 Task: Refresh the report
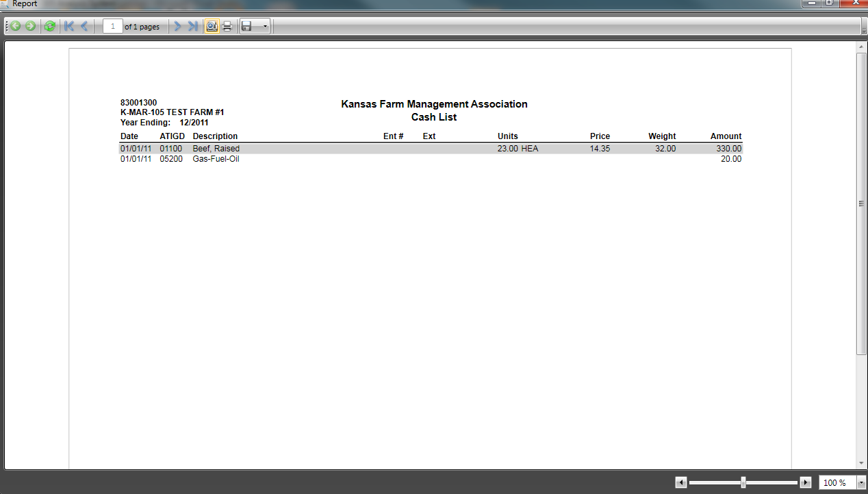[50, 26]
